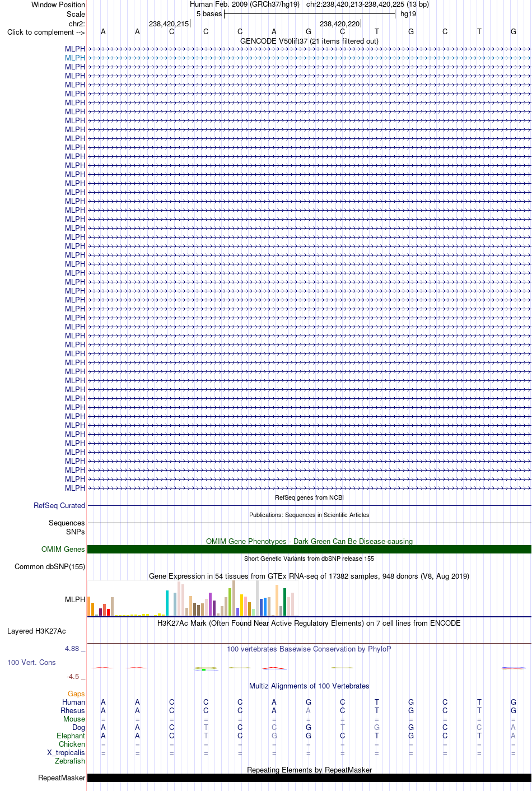Select the 'Elephant' alignment row label
The width and height of the screenshot is (532, 791).
(71, 736)
